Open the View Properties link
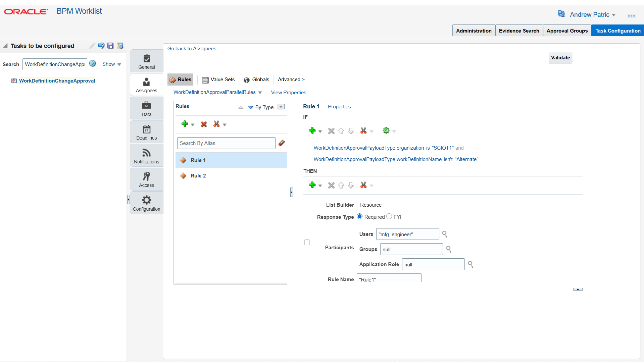 288,93
